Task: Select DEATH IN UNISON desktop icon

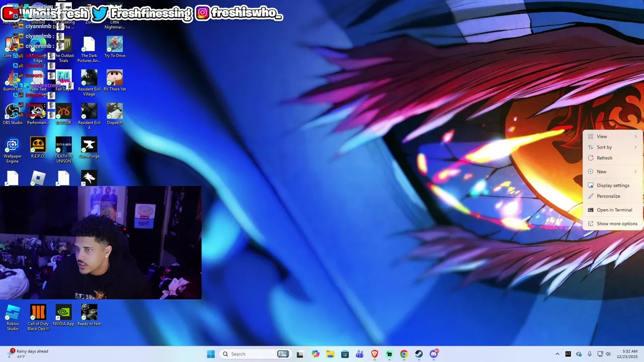Action: [63, 150]
